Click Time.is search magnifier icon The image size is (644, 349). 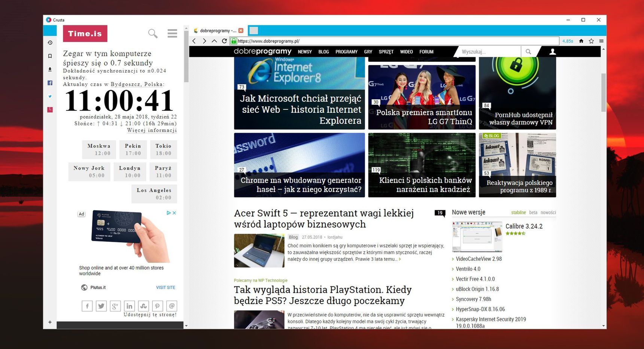tap(153, 33)
